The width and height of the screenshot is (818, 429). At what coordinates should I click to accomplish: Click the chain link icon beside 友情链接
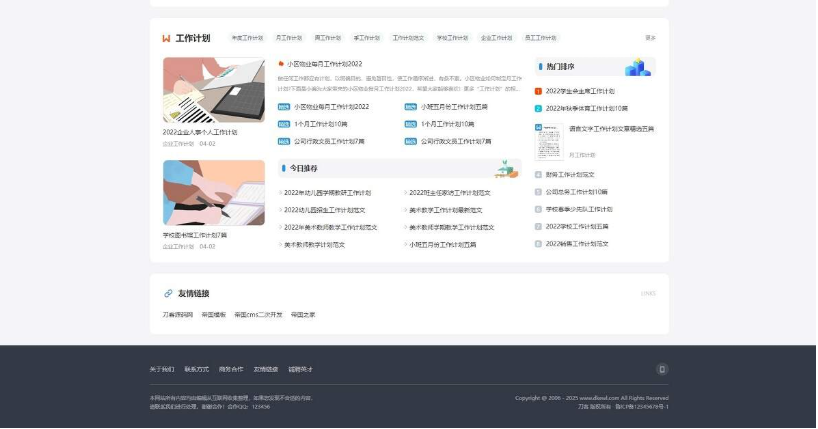click(x=168, y=293)
